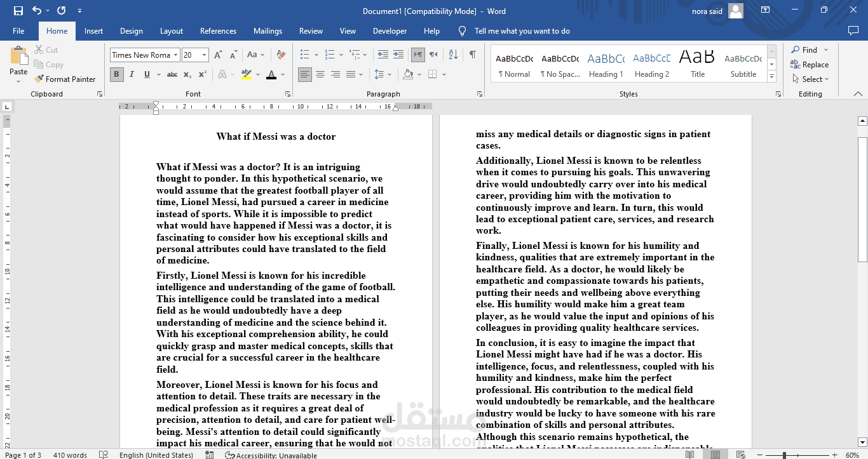The width and height of the screenshot is (868, 459).
Task: Save the document using the Quick Access icon
Action: tap(18, 11)
